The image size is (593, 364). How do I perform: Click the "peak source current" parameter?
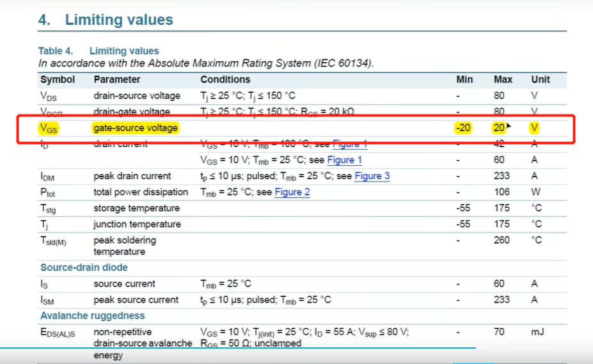(x=136, y=300)
